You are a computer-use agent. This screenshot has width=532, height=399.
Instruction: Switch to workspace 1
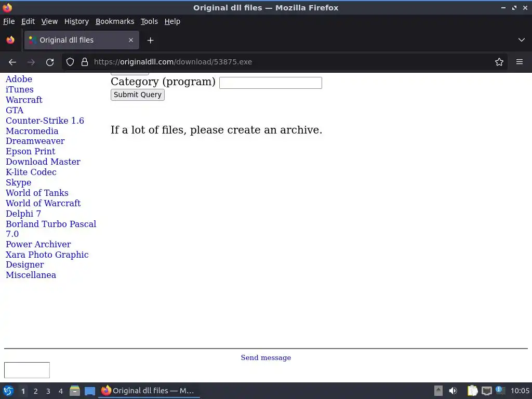tap(23, 391)
